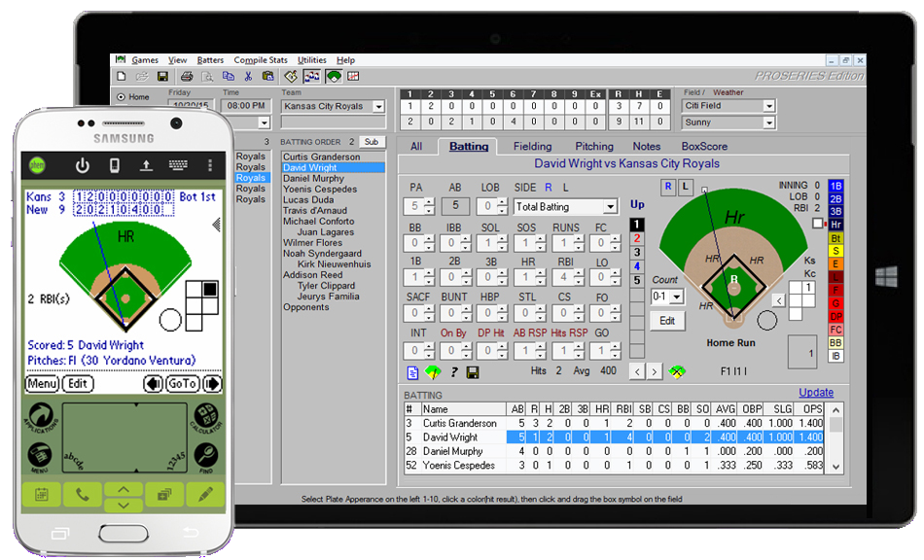Image resolution: width=924 pixels, height=560 pixels.
Task: Click the Copy toolbar icon
Action: [228, 76]
